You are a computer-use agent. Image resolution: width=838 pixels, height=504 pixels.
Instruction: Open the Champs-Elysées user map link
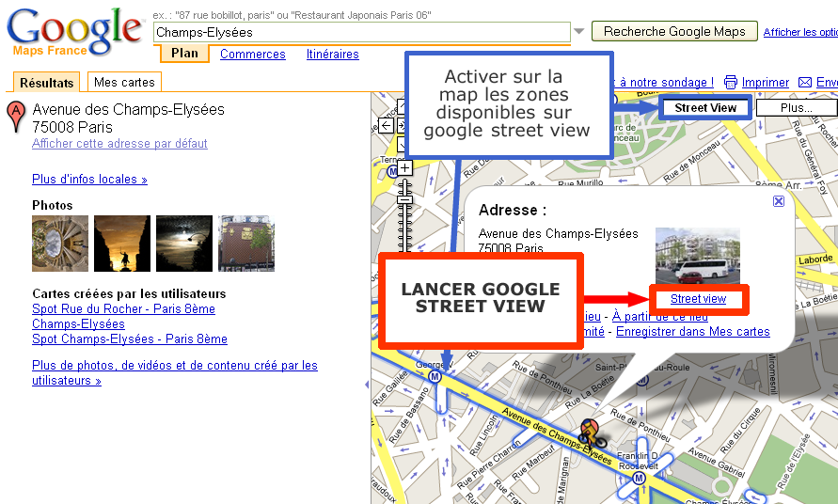coord(79,323)
